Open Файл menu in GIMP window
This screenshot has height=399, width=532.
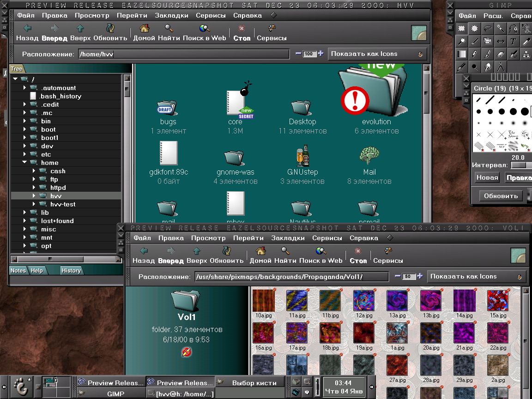(x=467, y=16)
